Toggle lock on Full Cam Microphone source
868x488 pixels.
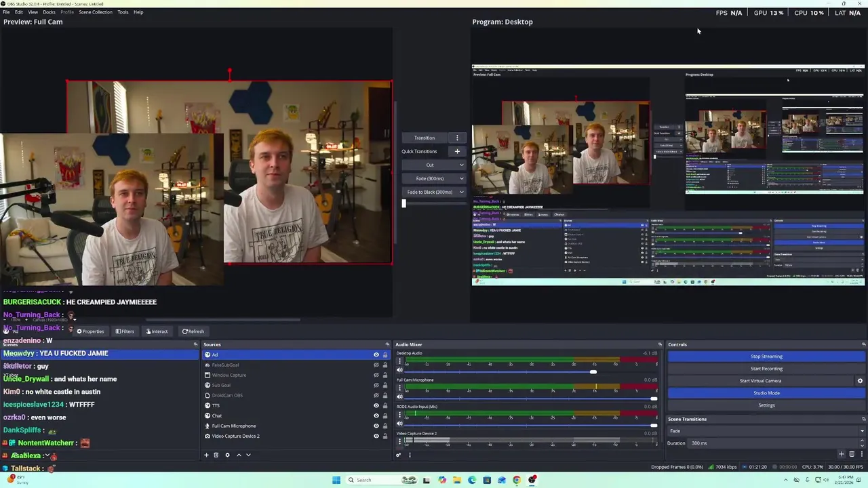(x=385, y=426)
